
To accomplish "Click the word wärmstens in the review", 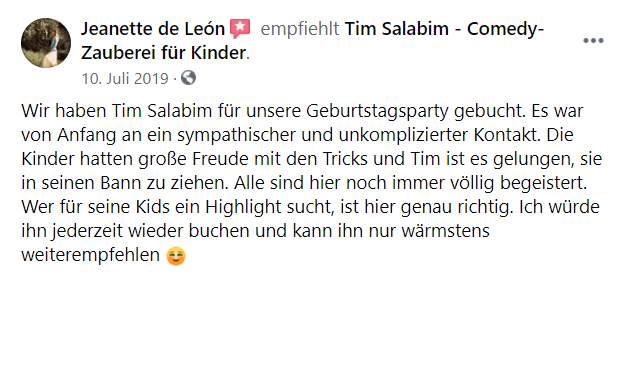I will pos(445,231).
